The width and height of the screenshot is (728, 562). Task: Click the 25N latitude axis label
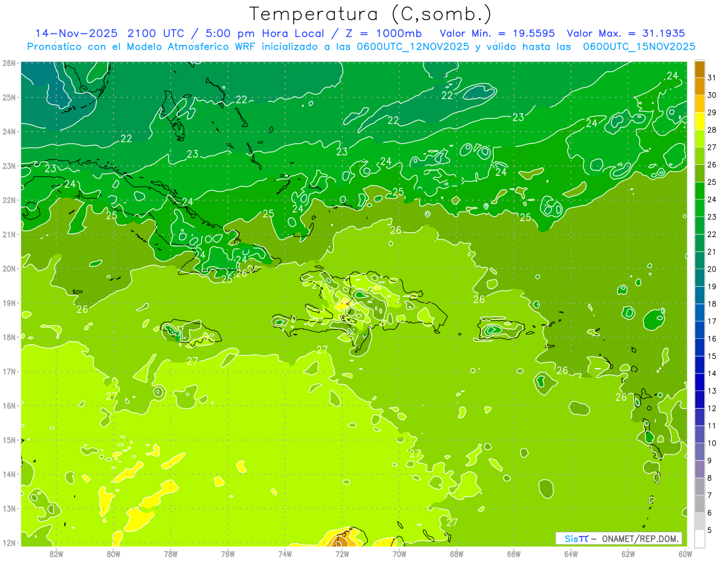[x=9, y=97]
